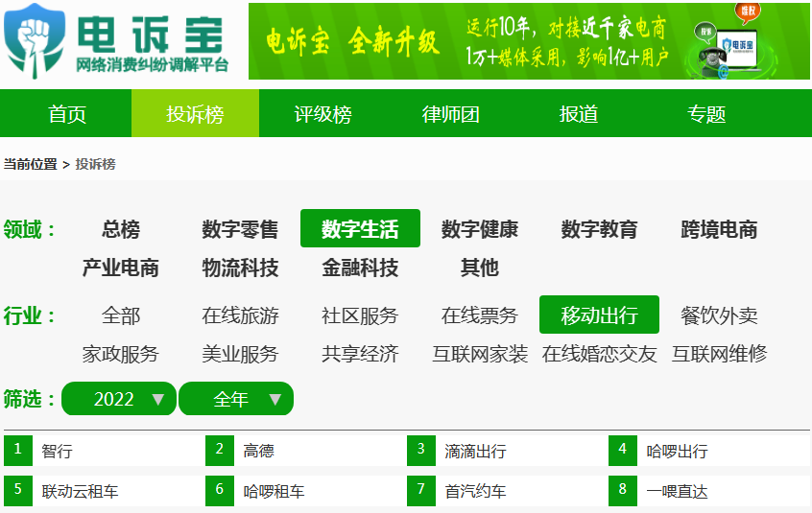The image size is (812, 513).
Task: Go to 首页 in the navigation bar
Action: click(67, 114)
